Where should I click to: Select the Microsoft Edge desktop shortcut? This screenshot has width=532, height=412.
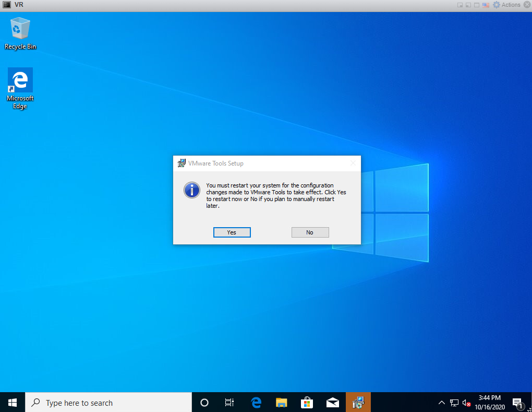[20, 88]
